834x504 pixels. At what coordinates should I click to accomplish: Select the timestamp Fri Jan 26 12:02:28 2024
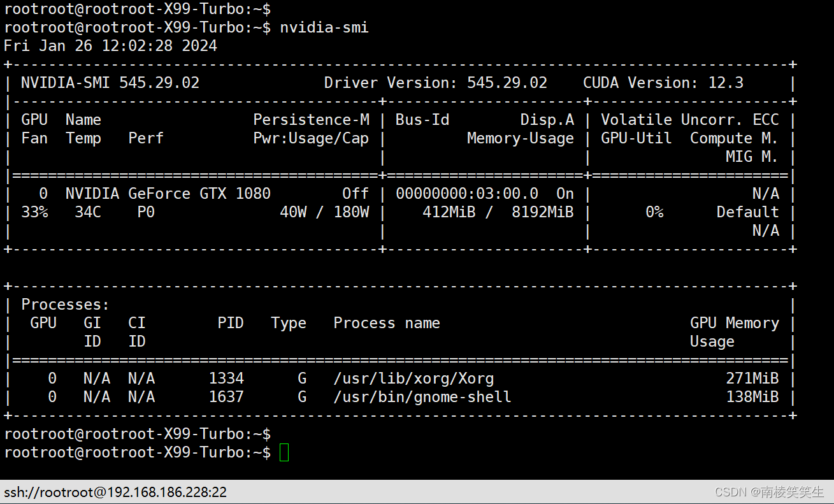[111, 46]
